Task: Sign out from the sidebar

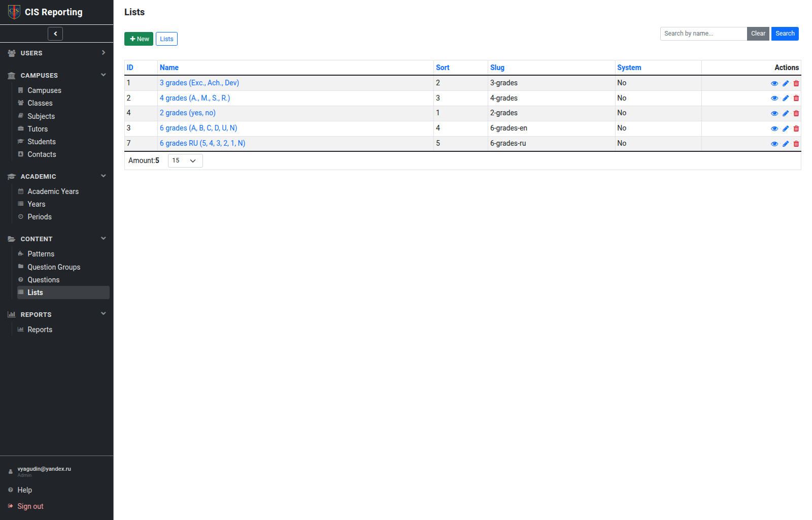Action: pyautogui.click(x=30, y=506)
